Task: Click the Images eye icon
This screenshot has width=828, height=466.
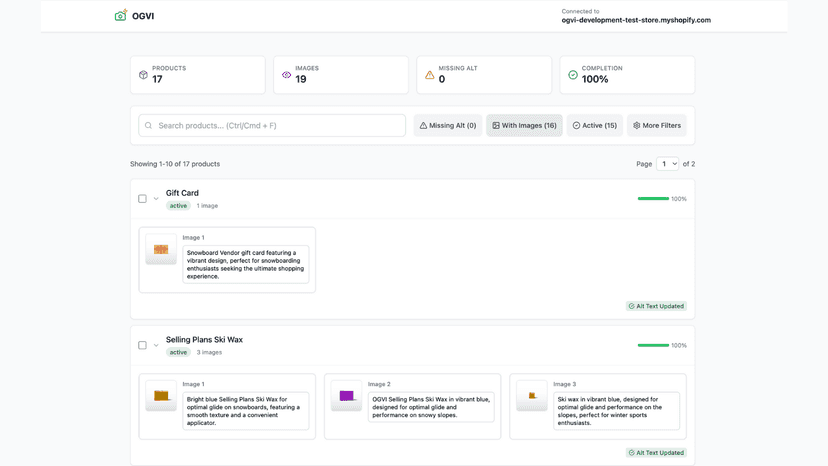Action: 286,75
